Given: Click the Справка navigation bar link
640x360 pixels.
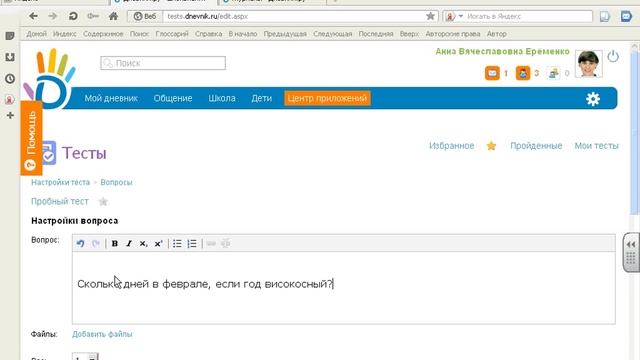Looking at the screenshot, I should coord(208,34).
